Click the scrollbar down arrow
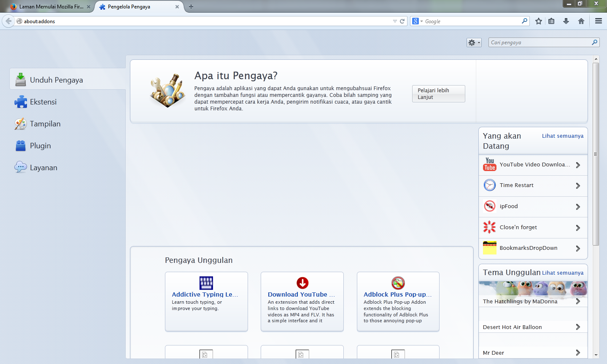 coord(596,355)
